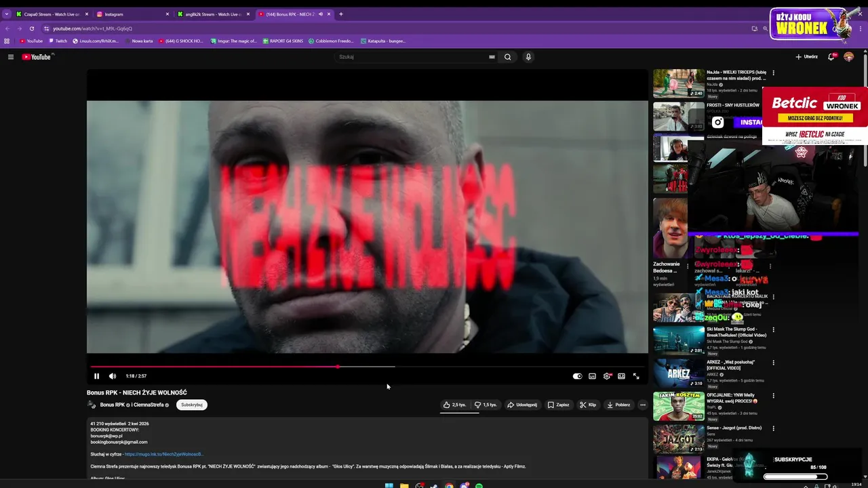Switch to angliik2k Stream browser tab
Viewport: 868px width, 488px height.
213,14
